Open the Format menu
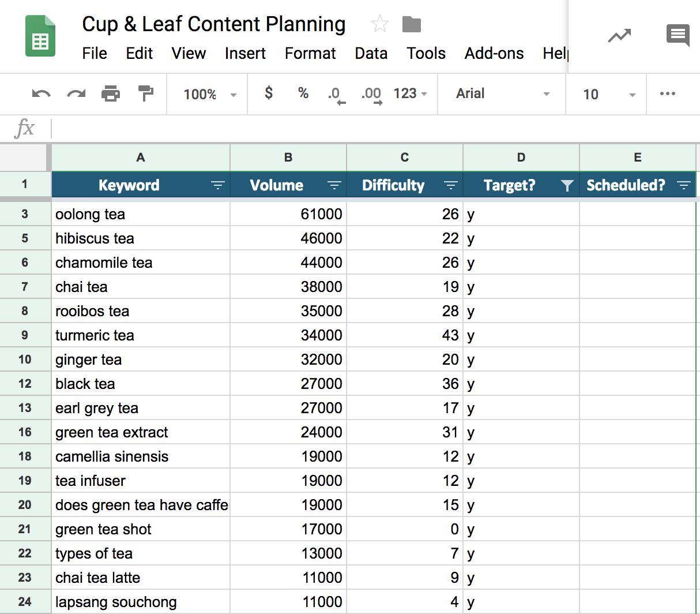The width and height of the screenshot is (700, 614). point(310,54)
